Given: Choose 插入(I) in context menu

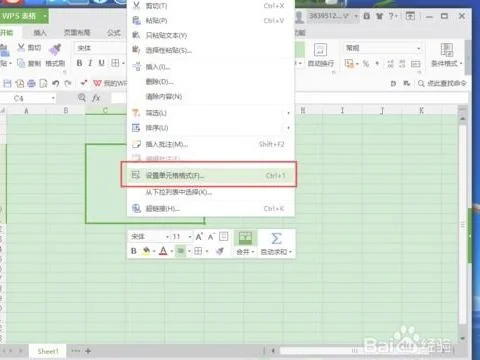Looking at the screenshot, I should pos(211,67).
